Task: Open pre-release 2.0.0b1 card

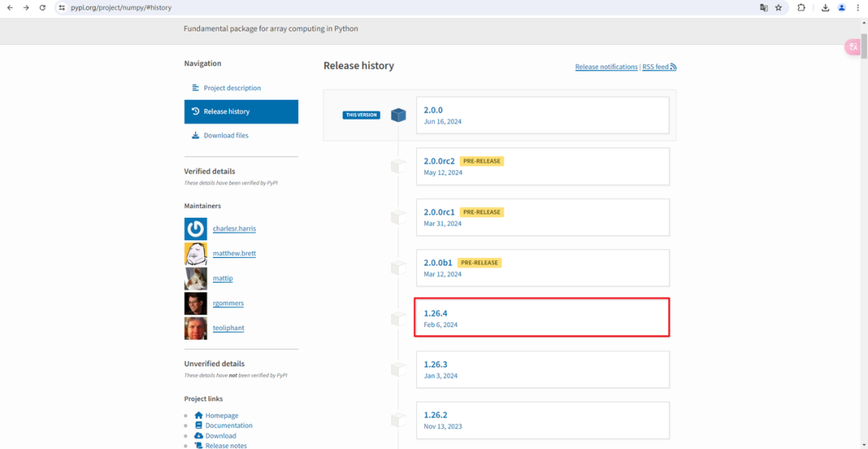Action: [x=542, y=268]
